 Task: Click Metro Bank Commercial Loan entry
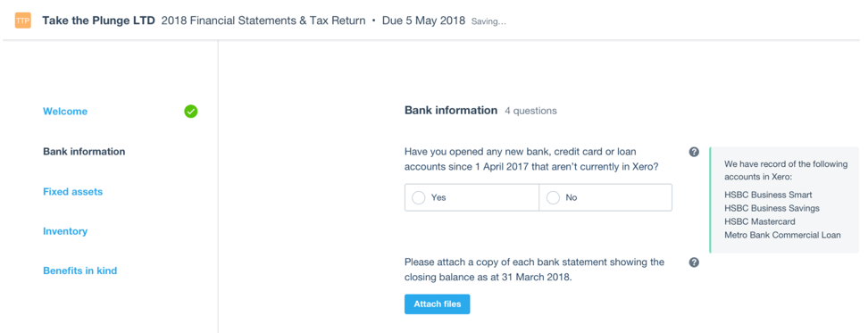782,235
